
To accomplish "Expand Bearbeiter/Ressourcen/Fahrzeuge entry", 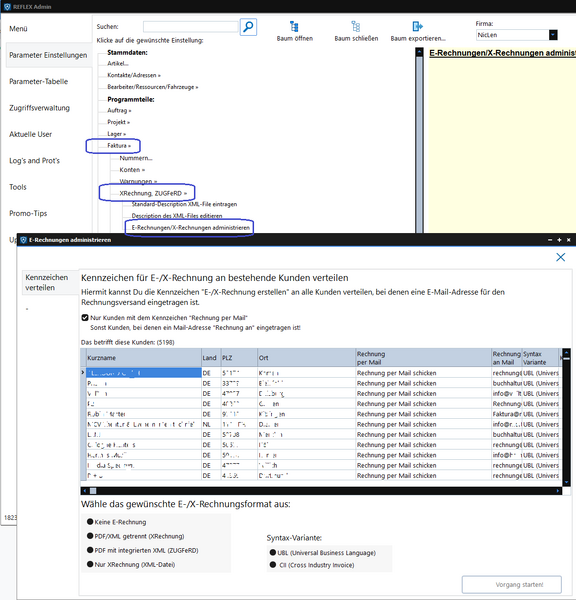I will pos(153,87).
